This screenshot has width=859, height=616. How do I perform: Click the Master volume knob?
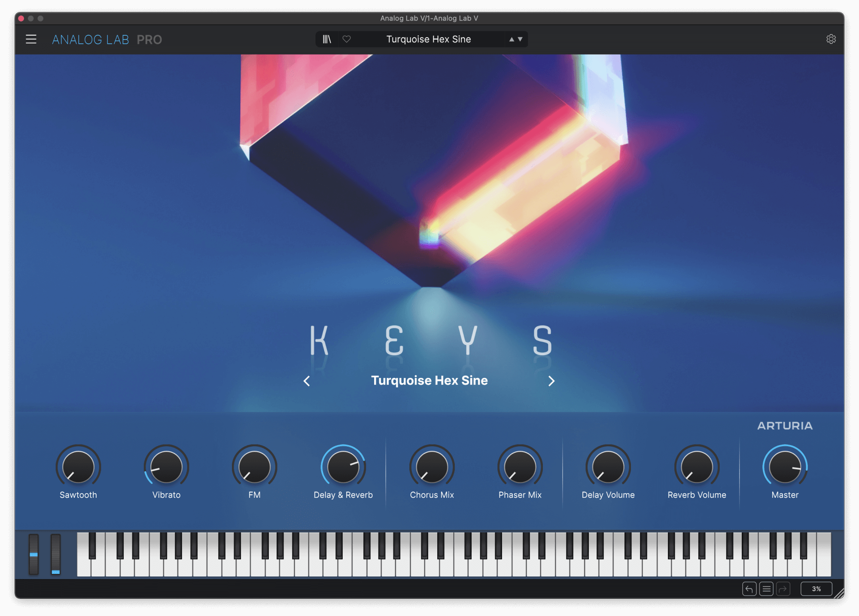coord(785,467)
